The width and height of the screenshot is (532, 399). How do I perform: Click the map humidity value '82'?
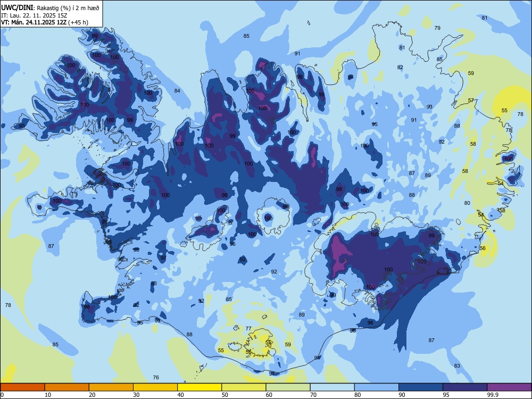click(x=401, y=67)
